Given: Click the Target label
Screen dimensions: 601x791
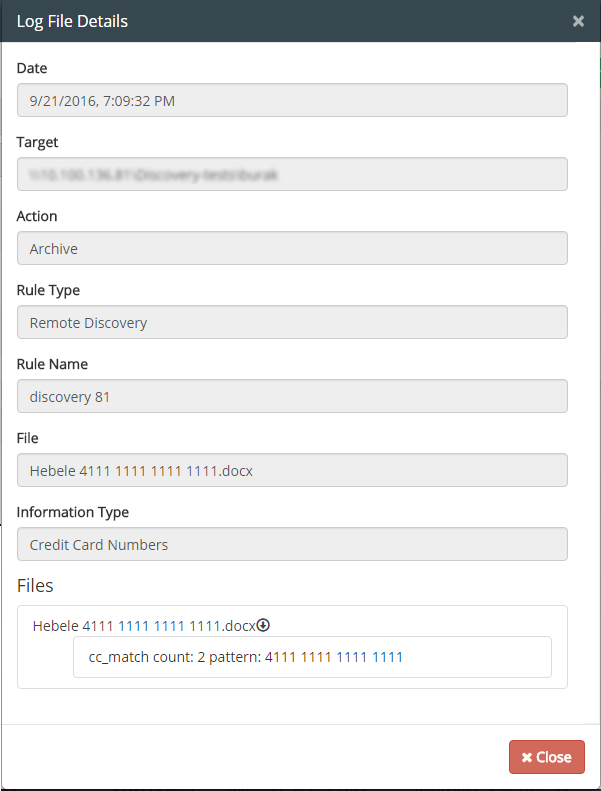Looking at the screenshot, I should [x=37, y=142].
